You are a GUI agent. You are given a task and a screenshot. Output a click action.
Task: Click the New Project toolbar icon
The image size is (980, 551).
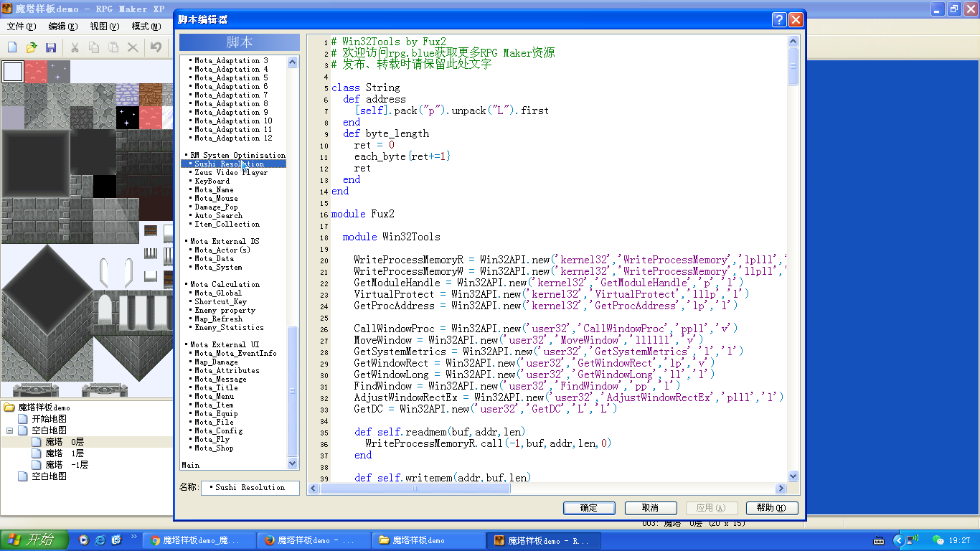[x=12, y=47]
